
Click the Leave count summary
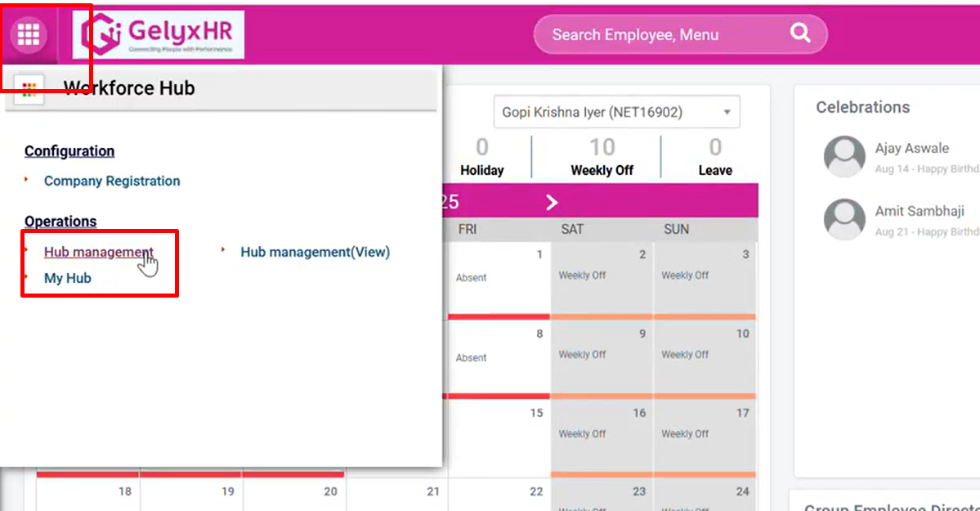pos(715,158)
